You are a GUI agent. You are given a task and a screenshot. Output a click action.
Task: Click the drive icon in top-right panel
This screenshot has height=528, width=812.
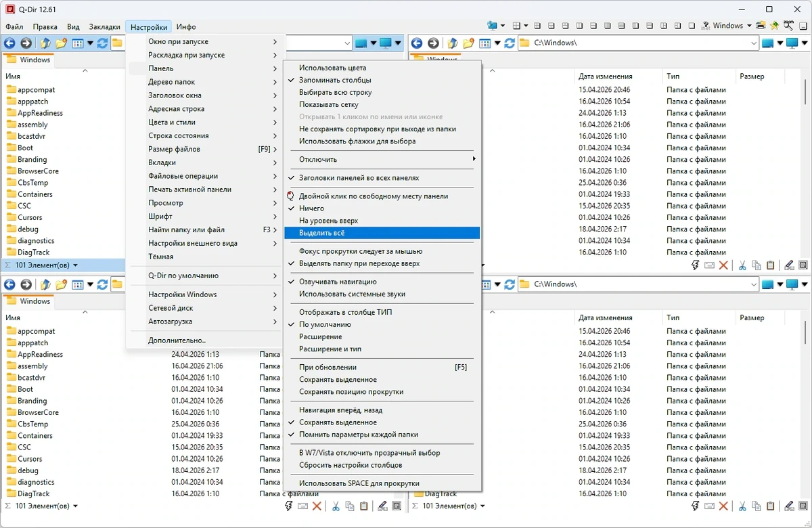tap(767, 43)
